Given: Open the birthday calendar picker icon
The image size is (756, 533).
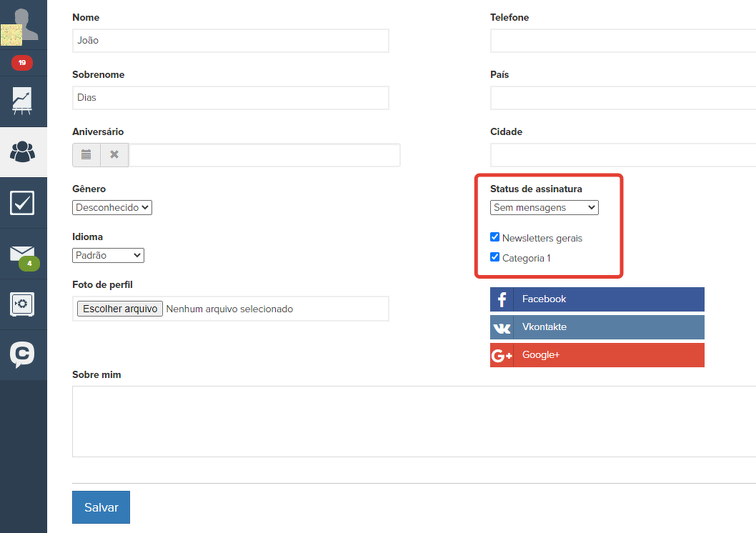Looking at the screenshot, I should coord(86,154).
